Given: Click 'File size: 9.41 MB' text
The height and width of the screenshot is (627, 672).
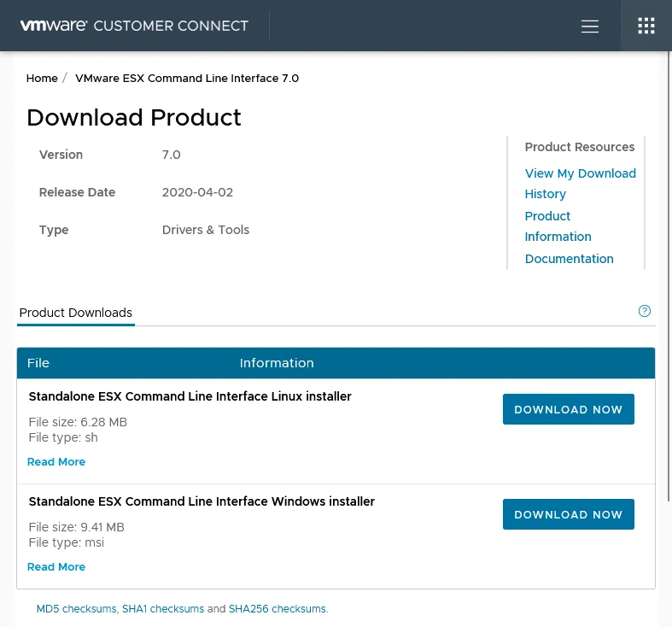Looking at the screenshot, I should 77,527.
